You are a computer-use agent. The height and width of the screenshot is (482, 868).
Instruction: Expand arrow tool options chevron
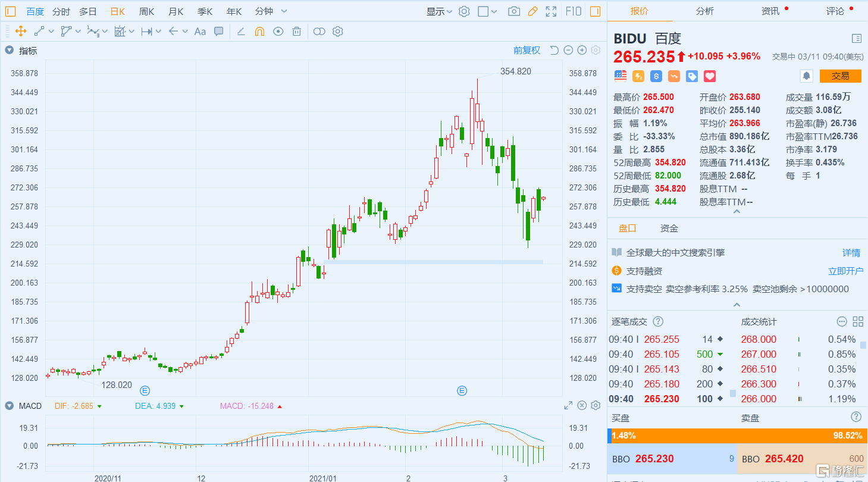tap(185, 32)
